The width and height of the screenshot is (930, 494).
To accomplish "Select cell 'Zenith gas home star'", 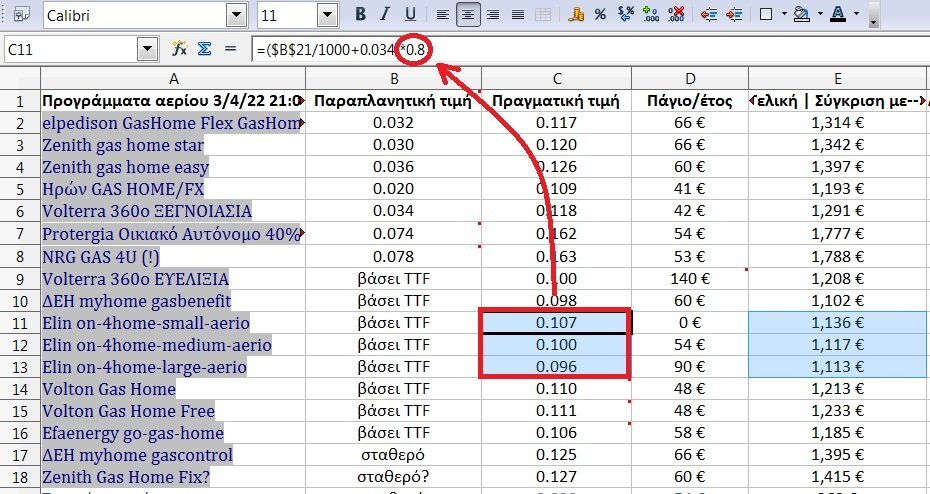I will (173, 145).
